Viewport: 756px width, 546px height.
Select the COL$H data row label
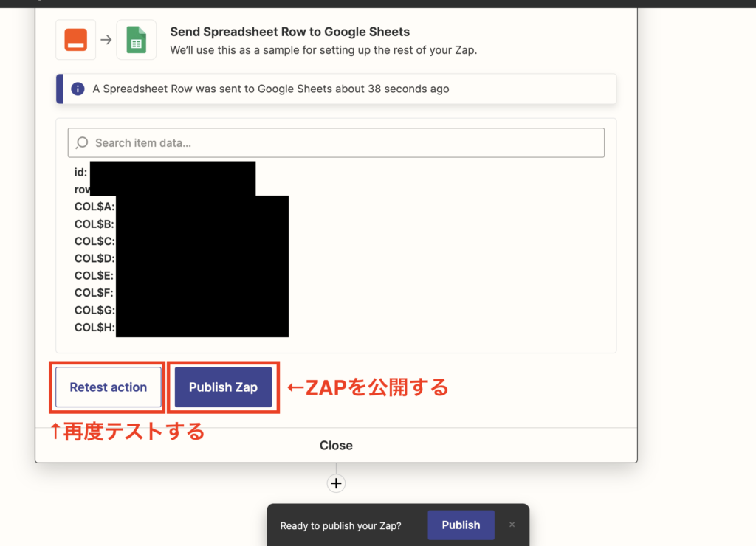tap(94, 328)
